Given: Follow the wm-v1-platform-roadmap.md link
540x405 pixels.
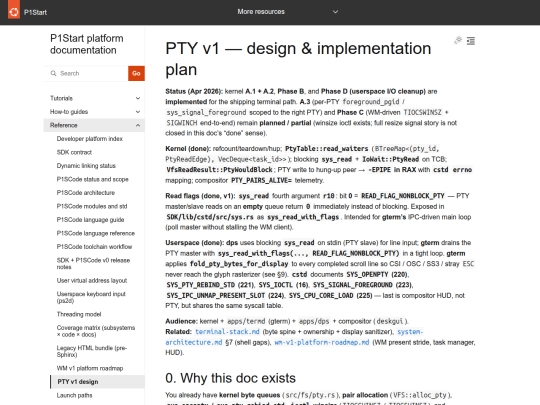Looking at the screenshot, I should [x=322, y=342].
